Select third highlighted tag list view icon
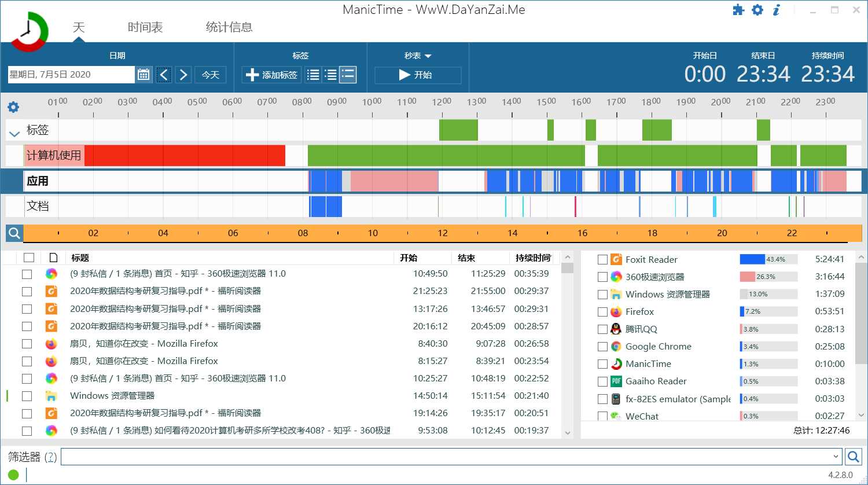This screenshot has width=868, height=485. [x=348, y=75]
